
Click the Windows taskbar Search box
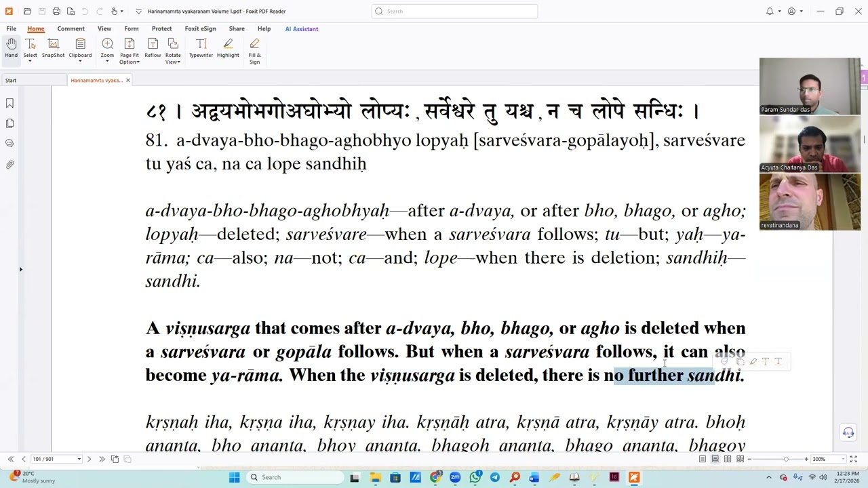click(294, 477)
